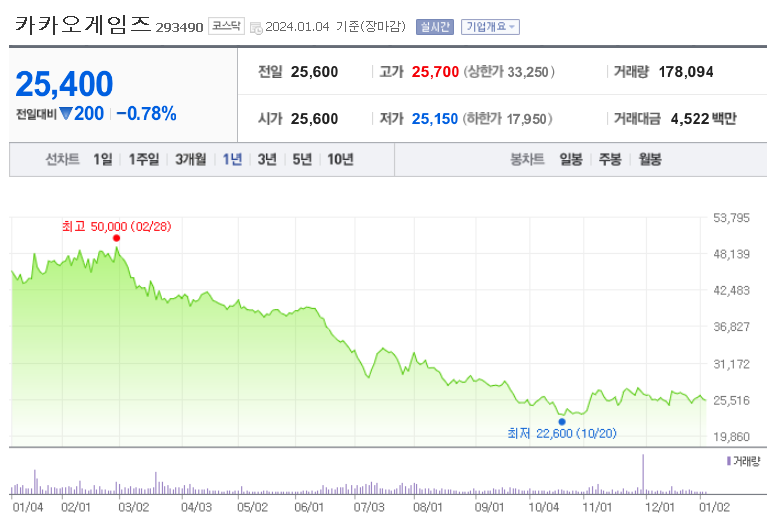The image size is (767, 527).
Task: Click the 하한가 17,950 text
Action: pos(508,119)
